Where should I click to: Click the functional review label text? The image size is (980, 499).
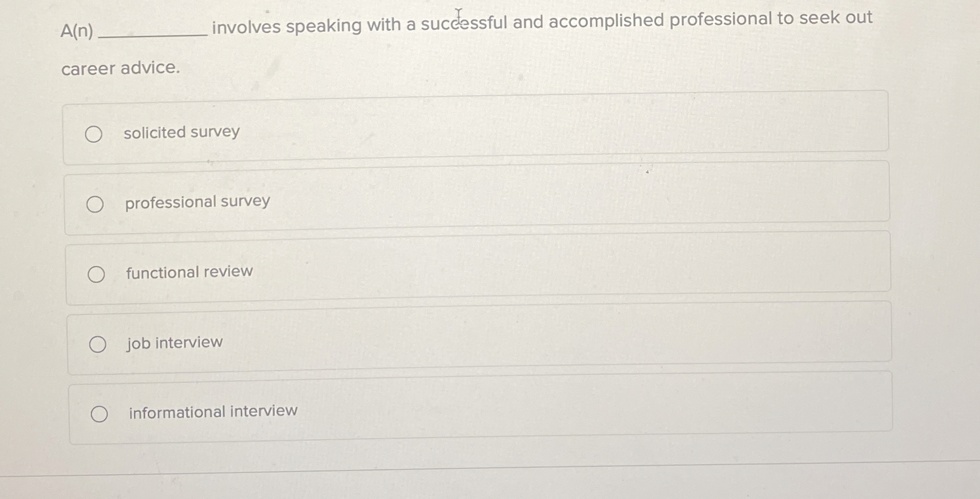[189, 272]
